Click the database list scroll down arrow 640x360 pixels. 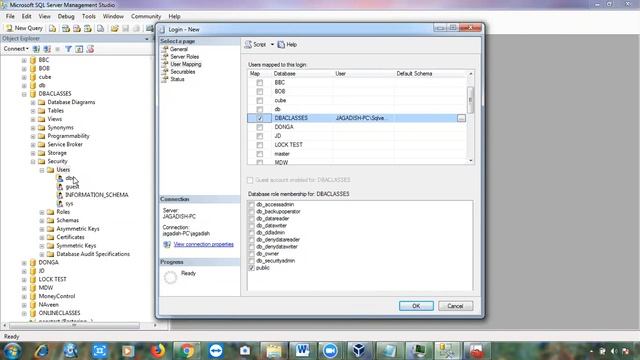(471, 161)
